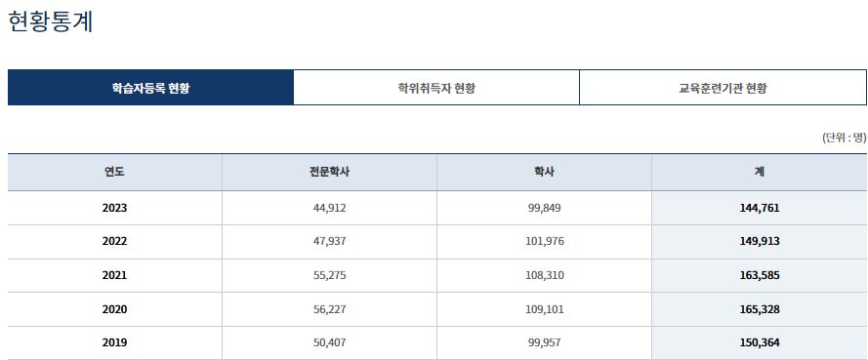Click the 전문학사 column header
The height and width of the screenshot is (360, 868).
pyautogui.click(x=329, y=172)
